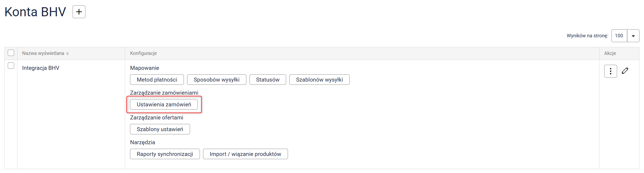The height and width of the screenshot is (173, 644).
Task: Click the plus icon to add BHV account
Action: (79, 12)
